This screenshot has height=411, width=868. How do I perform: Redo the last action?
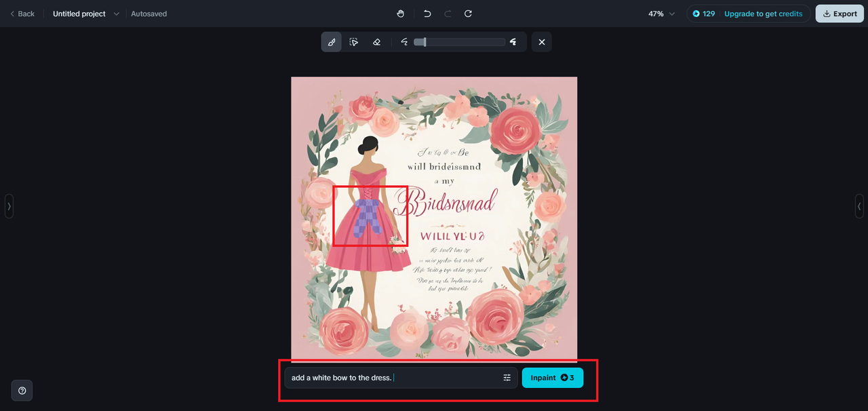(448, 14)
